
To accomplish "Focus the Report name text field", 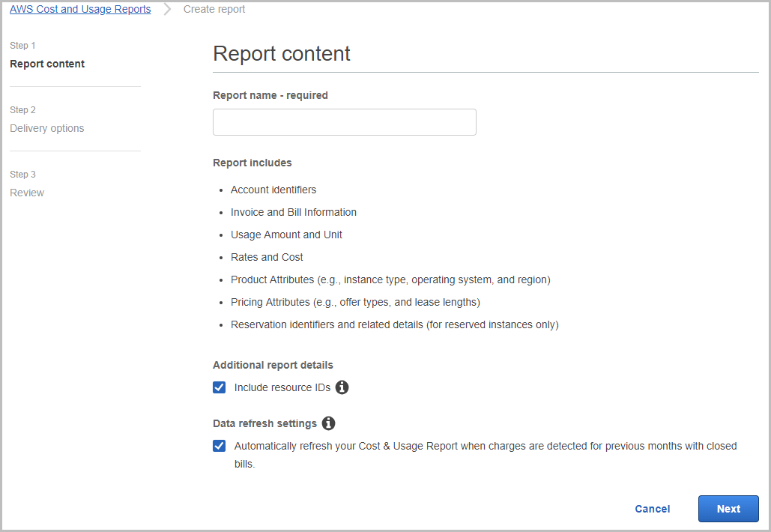I will [344, 122].
